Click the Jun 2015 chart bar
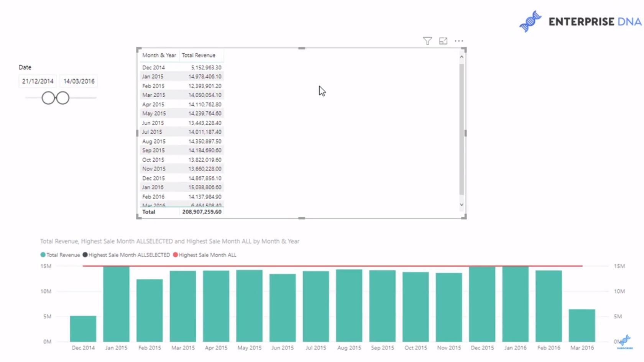644x362 pixels. pos(283,308)
